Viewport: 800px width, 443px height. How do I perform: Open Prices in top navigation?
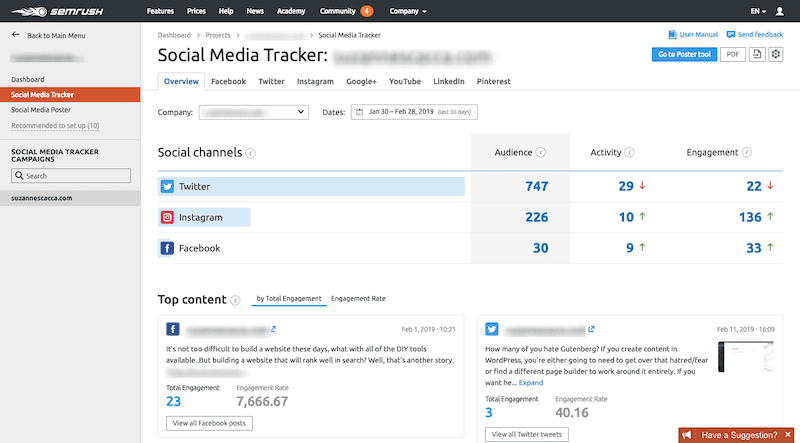point(196,11)
